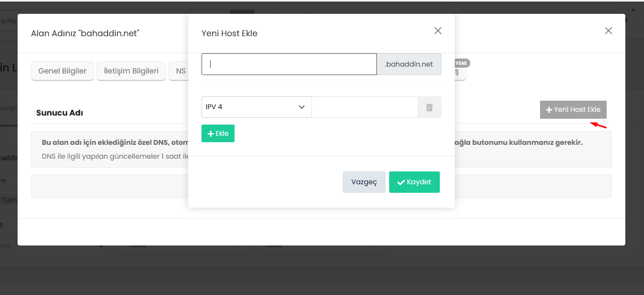Viewport: 644px width, 295px height.
Task: Open the Genel Bilgiler tab
Action: tap(62, 71)
